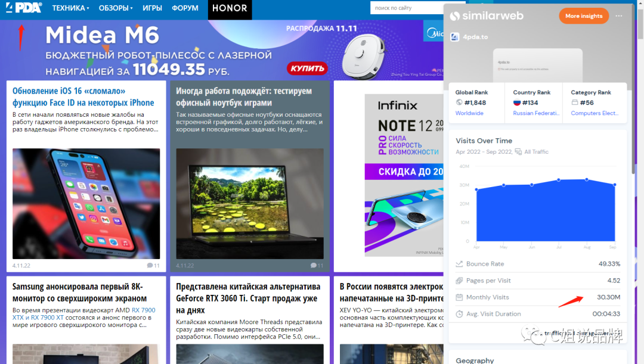Viewport: 644px width, 364px height.
Task: Click the Geography section heading
Action: point(475,360)
